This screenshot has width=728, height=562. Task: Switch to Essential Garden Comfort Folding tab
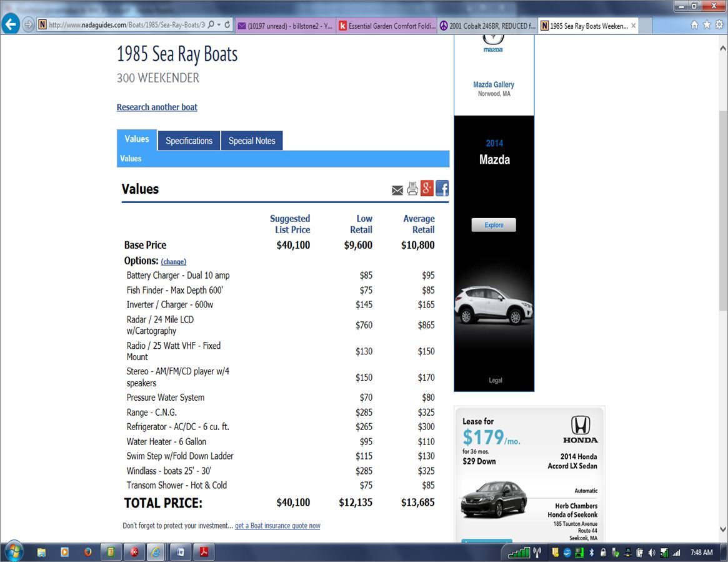(387, 26)
